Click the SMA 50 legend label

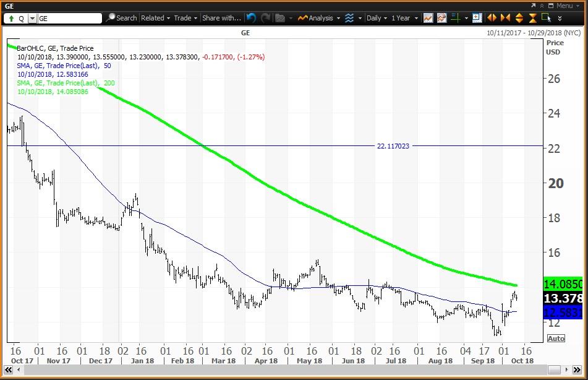pos(64,66)
